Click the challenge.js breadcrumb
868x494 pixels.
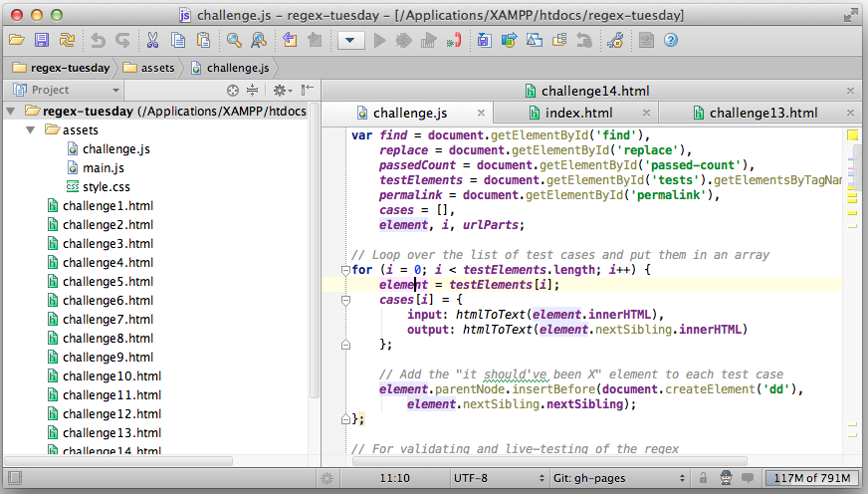point(230,68)
